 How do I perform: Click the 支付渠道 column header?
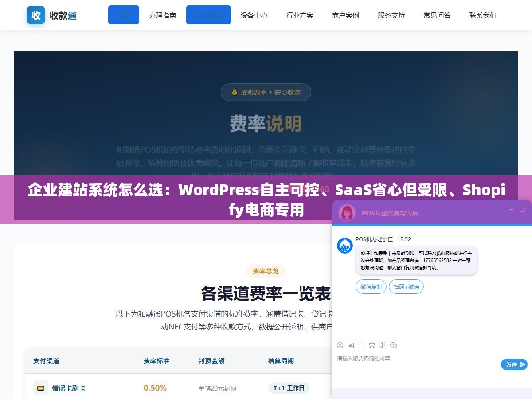coord(46,361)
